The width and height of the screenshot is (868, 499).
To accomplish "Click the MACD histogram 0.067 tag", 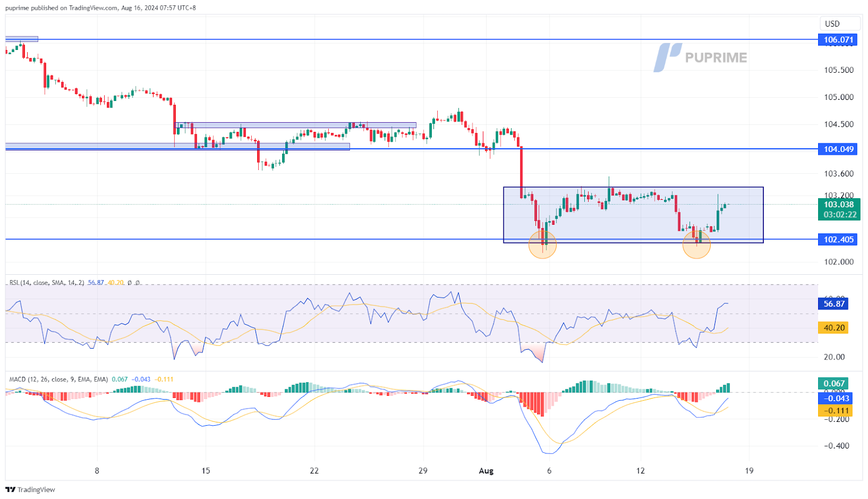I will coord(833,384).
